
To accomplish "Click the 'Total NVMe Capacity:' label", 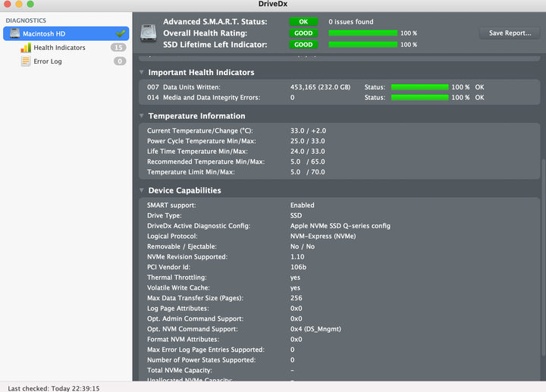I will [179, 371].
